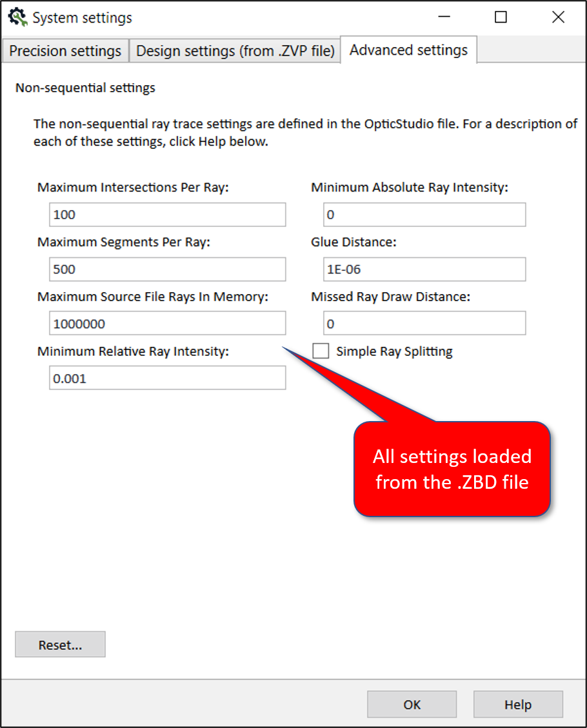
Task: Click the Glue Distance input field
Action: [424, 270]
